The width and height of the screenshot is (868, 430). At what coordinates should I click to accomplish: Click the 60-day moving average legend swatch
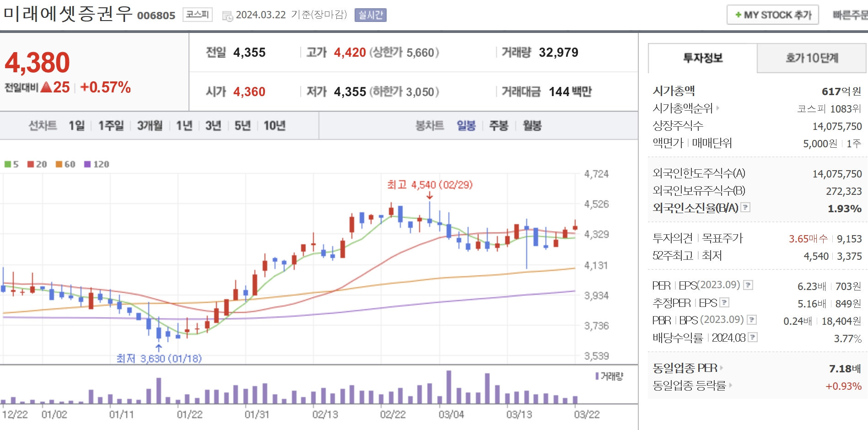59,164
